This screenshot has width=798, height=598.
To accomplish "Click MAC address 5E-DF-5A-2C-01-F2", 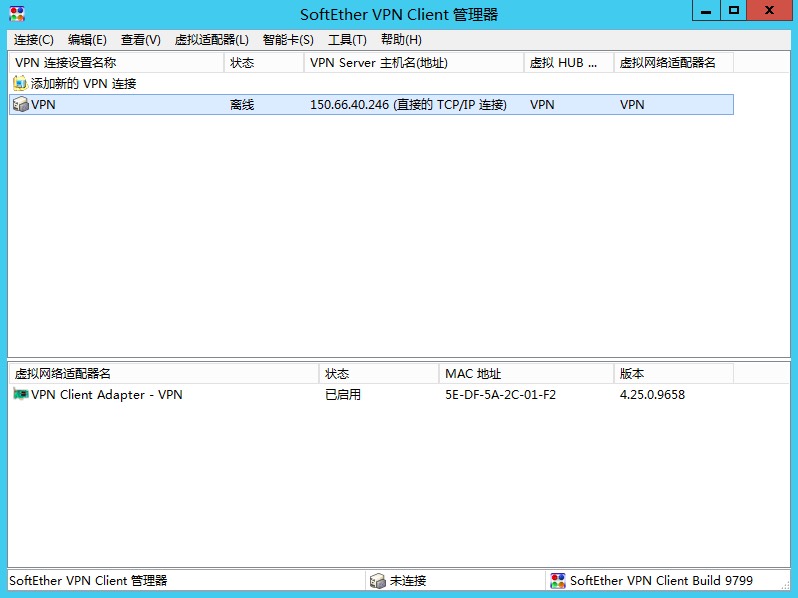I will (x=500, y=394).
